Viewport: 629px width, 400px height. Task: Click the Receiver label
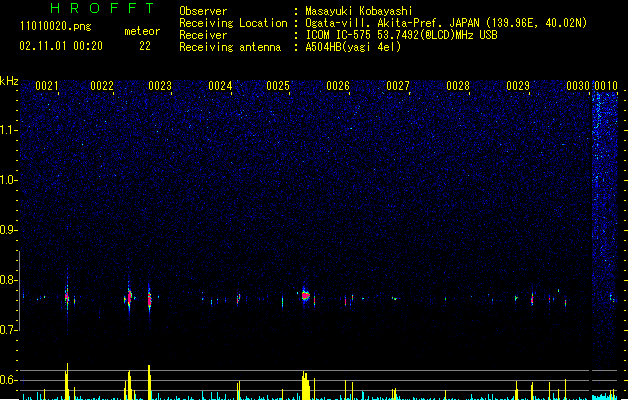pos(203,35)
